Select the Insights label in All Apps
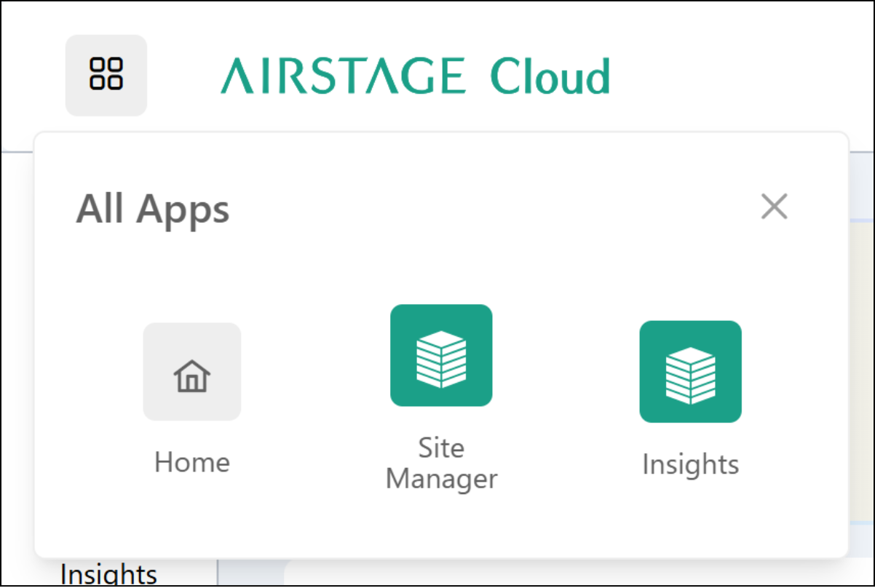Screen dimensions: 875x588 pos(690,464)
